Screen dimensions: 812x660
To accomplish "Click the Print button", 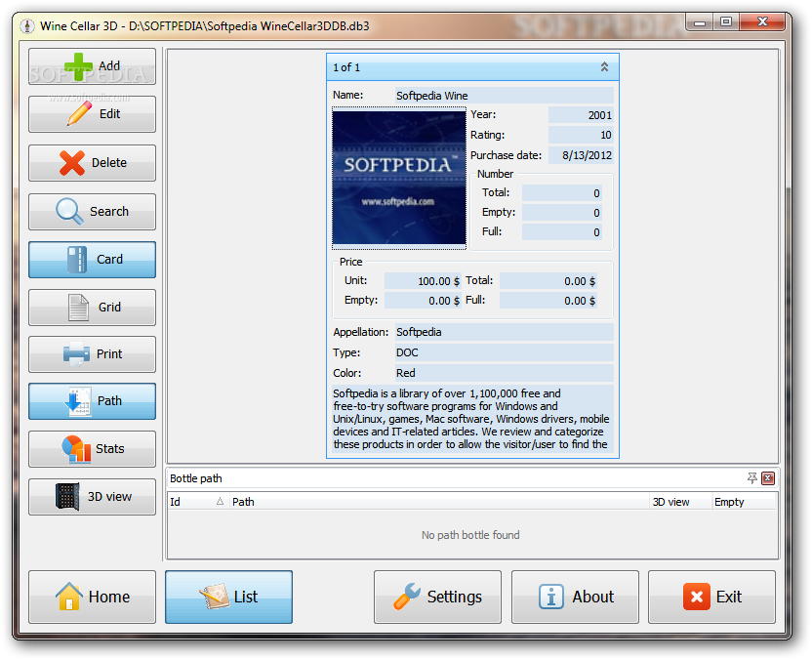I will pyautogui.click(x=92, y=354).
